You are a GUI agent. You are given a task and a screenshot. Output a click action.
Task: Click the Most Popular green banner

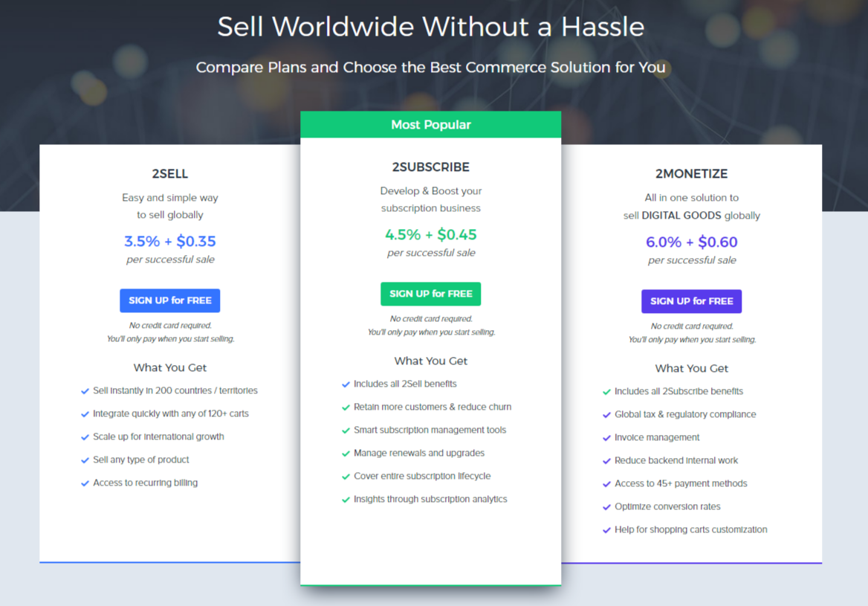coord(431,125)
